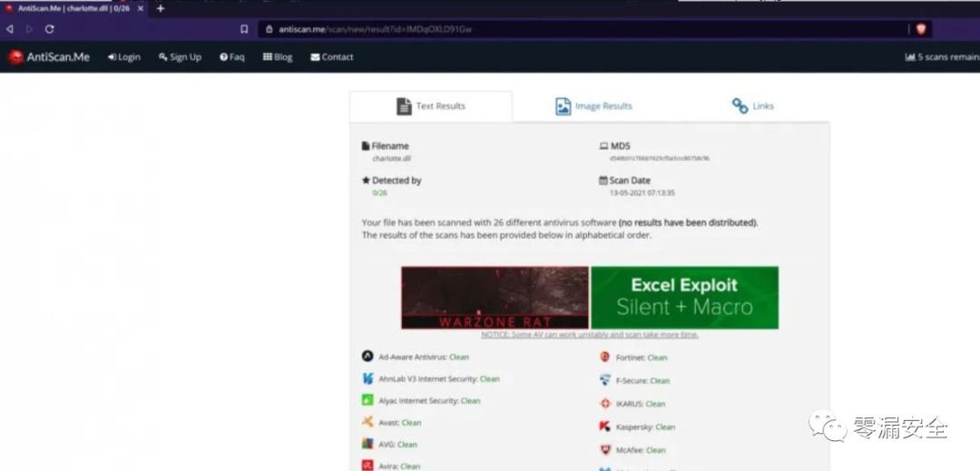Open the Blog page

[278, 57]
